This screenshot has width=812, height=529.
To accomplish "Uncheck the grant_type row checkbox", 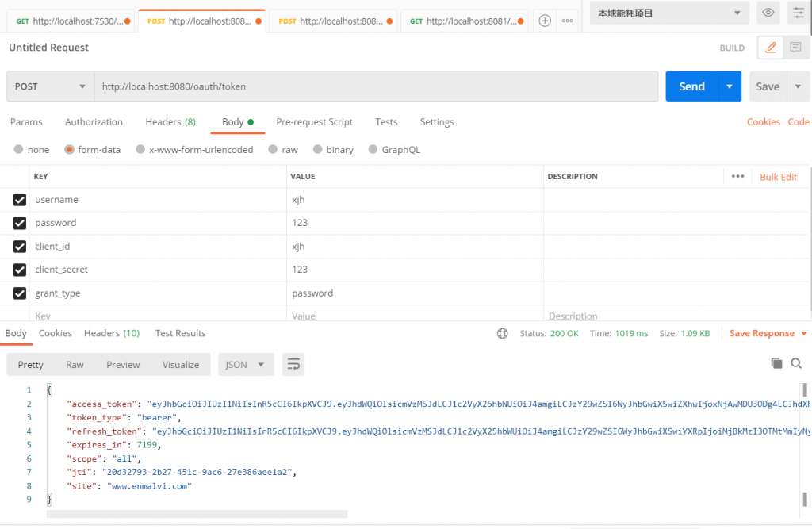I will pyautogui.click(x=20, y=293).
